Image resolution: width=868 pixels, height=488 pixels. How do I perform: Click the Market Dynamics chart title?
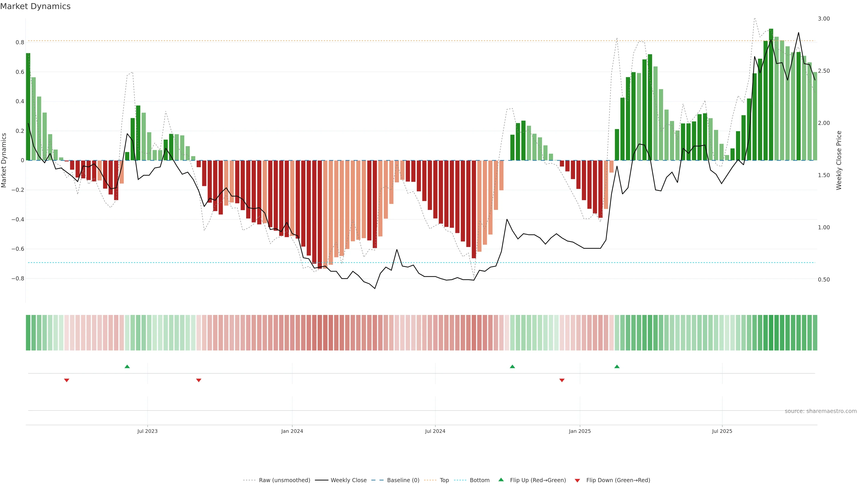pos(35,6)
